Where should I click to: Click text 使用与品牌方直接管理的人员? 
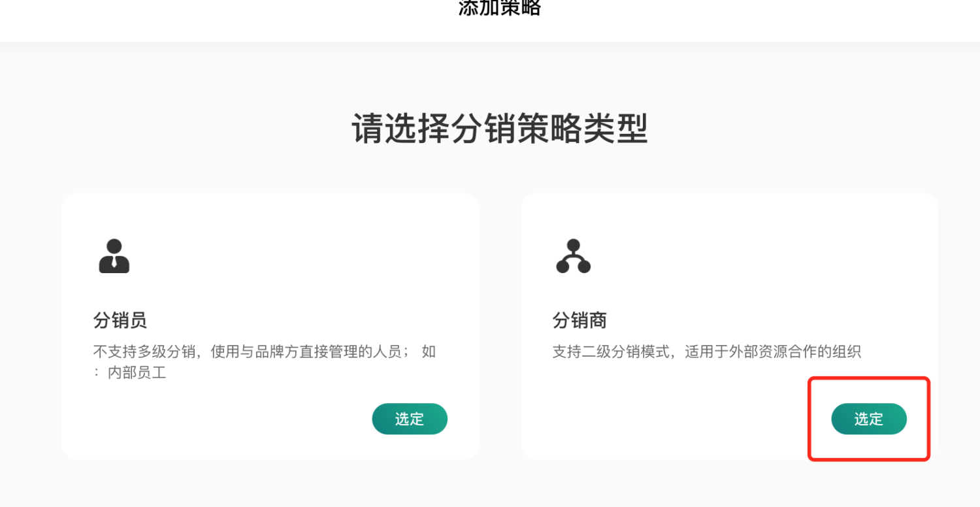(310, 352)
